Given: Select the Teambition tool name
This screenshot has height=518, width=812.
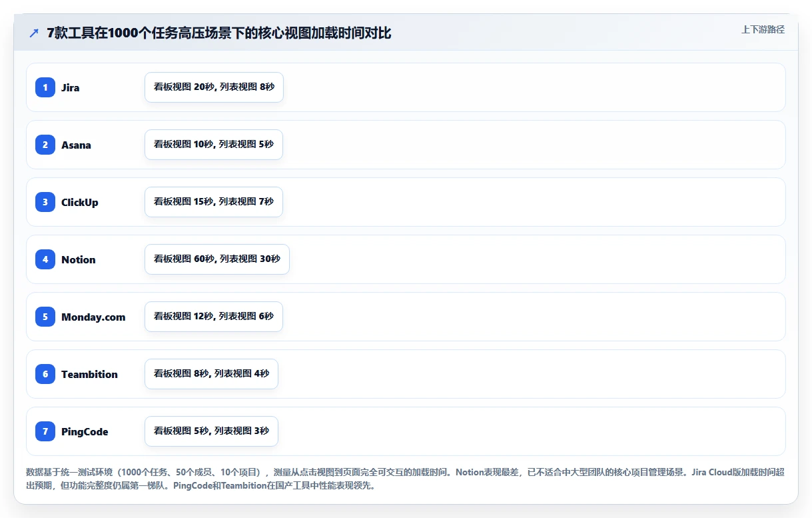Looking at the screenshot, I should pyautogui.click(x=89, y=374).
